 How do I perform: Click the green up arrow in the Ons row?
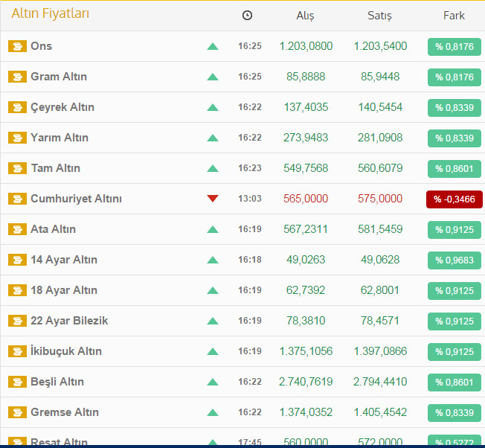click(x=213, y=47)
